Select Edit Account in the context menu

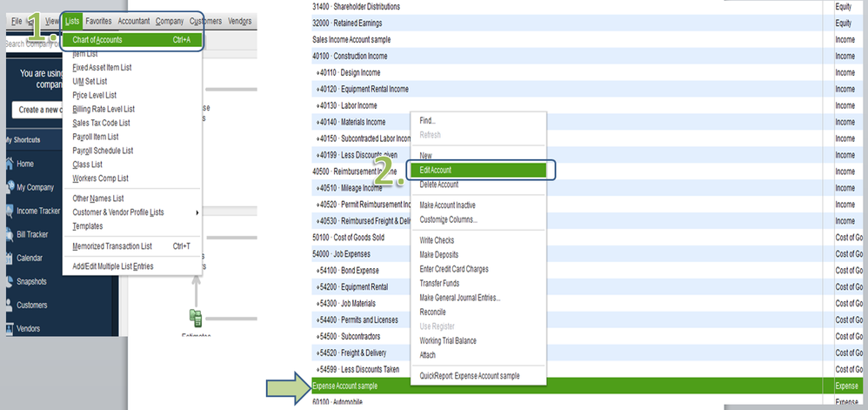(478, 170)
